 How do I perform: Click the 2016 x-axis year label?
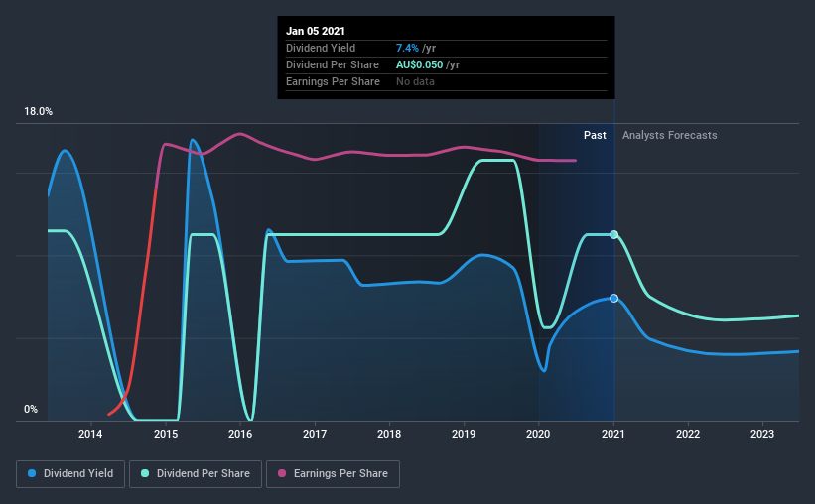click(x=240, y=434)
